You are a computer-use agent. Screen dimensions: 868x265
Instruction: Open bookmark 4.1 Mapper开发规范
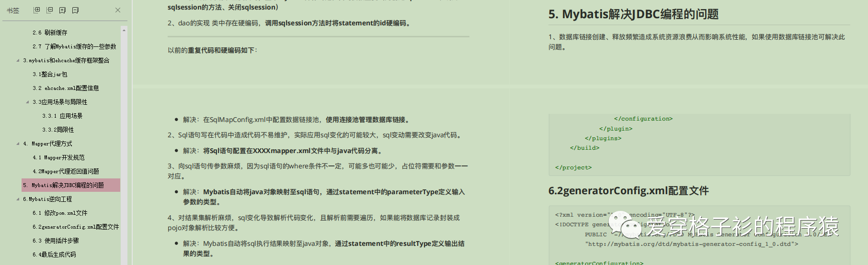(x=58, y=157)
